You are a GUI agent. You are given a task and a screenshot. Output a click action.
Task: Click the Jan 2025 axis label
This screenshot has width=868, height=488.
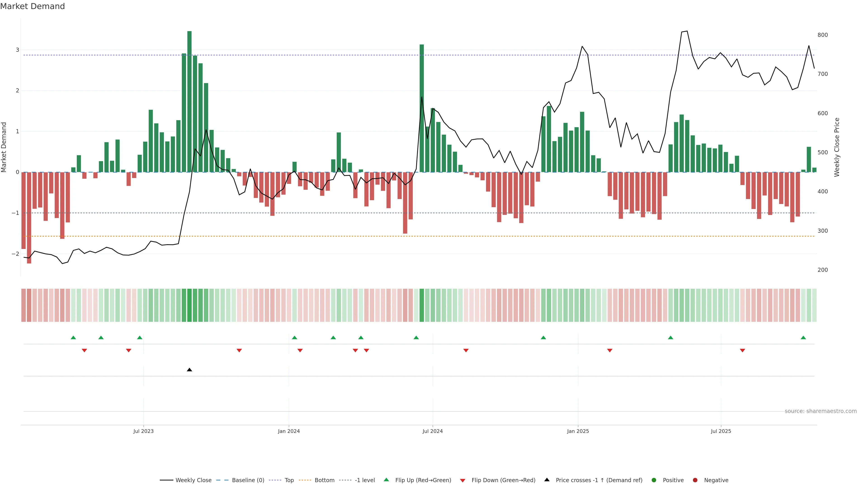pyautogui.click(x=578, y=431)
